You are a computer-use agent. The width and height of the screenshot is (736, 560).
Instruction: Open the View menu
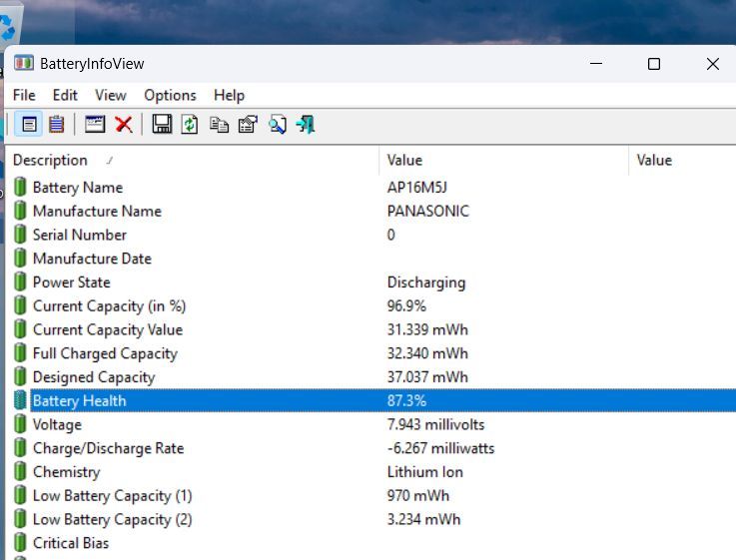point(110,95)
